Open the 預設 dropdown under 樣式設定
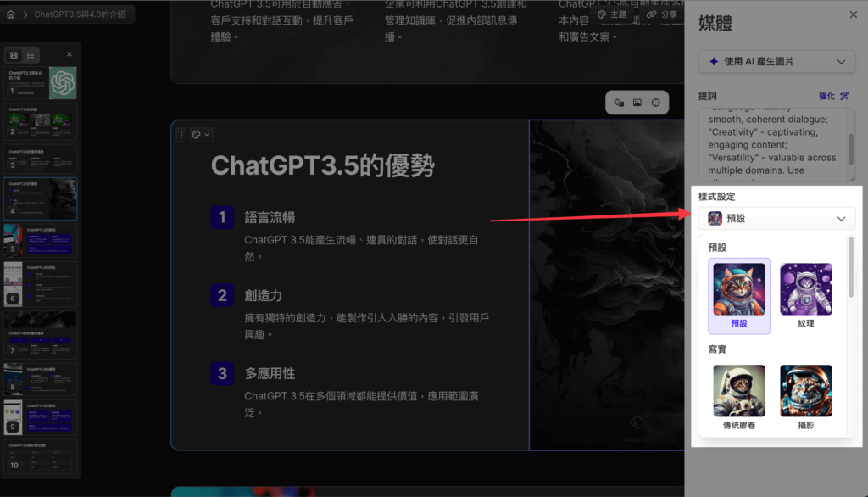 (776, 218)
